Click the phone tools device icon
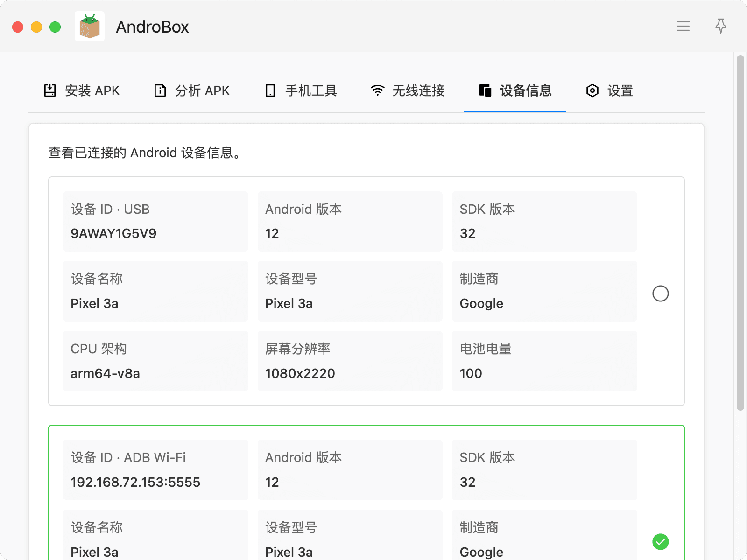 pyautogui.click(x=270, y=91)
